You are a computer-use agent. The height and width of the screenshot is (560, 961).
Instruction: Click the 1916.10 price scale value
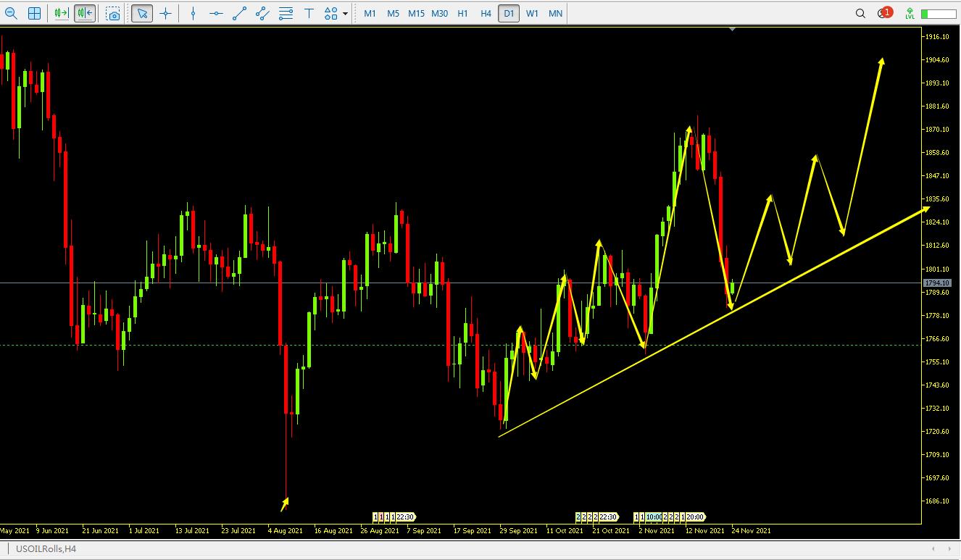click(936, 36)
